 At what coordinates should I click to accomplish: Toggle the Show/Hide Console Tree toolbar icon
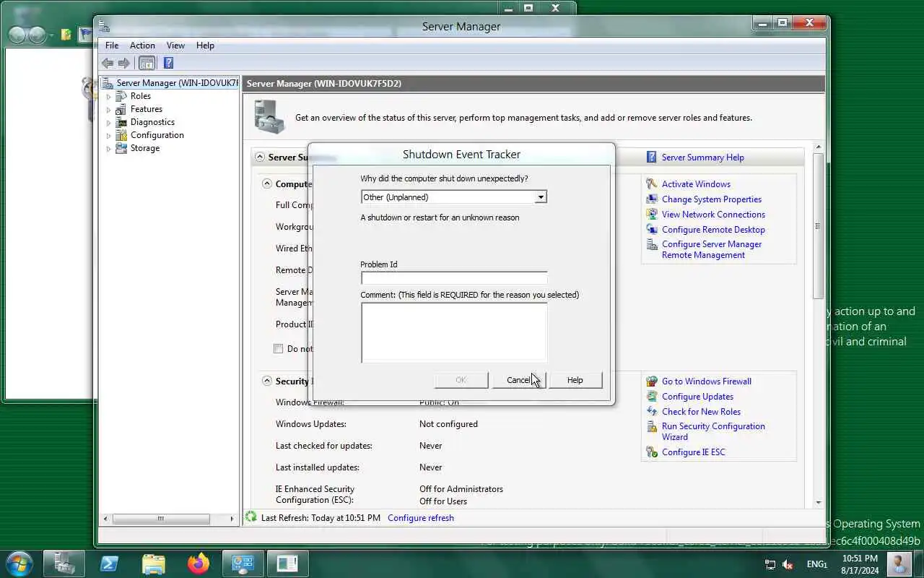coord(147,63)
